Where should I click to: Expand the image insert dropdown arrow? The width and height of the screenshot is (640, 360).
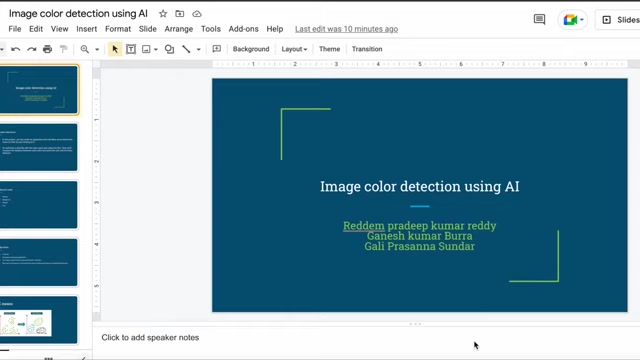[x=156, y=50]
